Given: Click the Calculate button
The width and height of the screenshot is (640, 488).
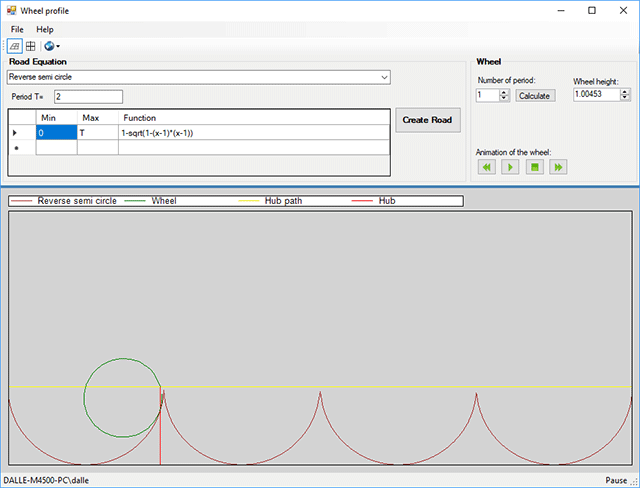Looking at the screenshot, I should [535, 96].
